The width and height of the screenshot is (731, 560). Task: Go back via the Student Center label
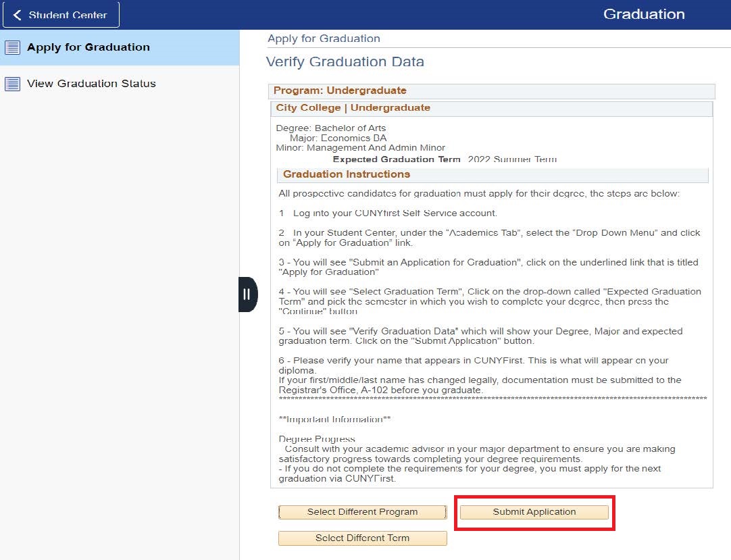[68, 15]
